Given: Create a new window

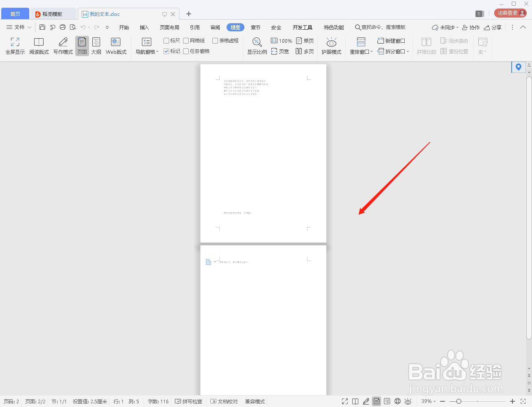Looking at the screenshot, I should (391, 41).
